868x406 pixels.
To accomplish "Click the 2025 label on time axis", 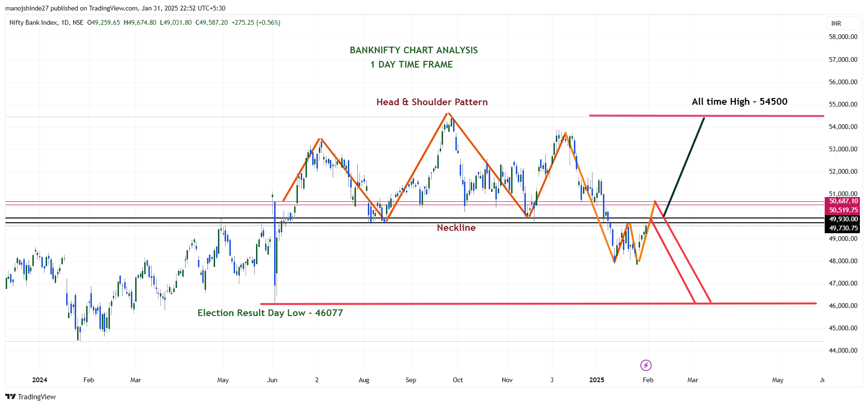I will pyautogui.click(x=597, y=380).
